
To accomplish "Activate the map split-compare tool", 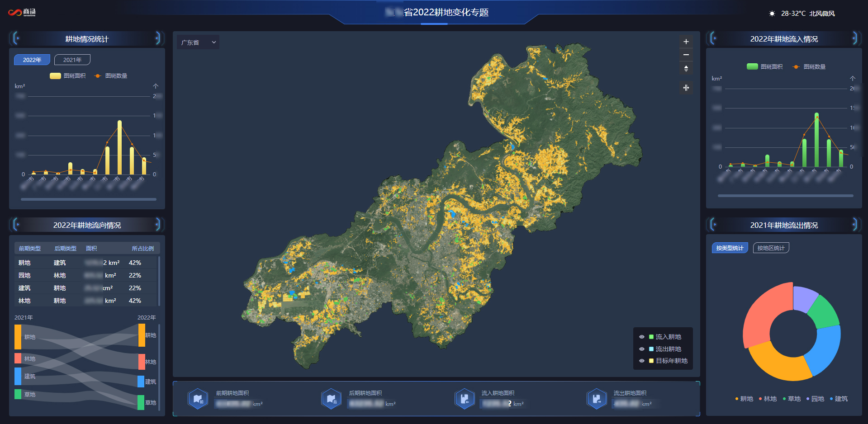I will click(x=686, y=88).
